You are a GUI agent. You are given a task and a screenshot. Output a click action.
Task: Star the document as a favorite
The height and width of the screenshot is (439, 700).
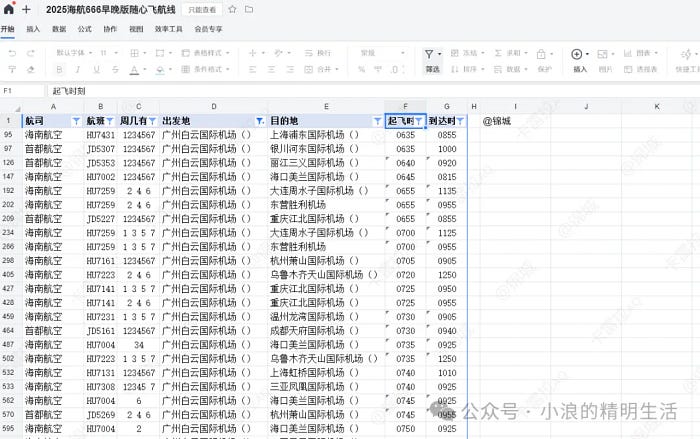232,9
